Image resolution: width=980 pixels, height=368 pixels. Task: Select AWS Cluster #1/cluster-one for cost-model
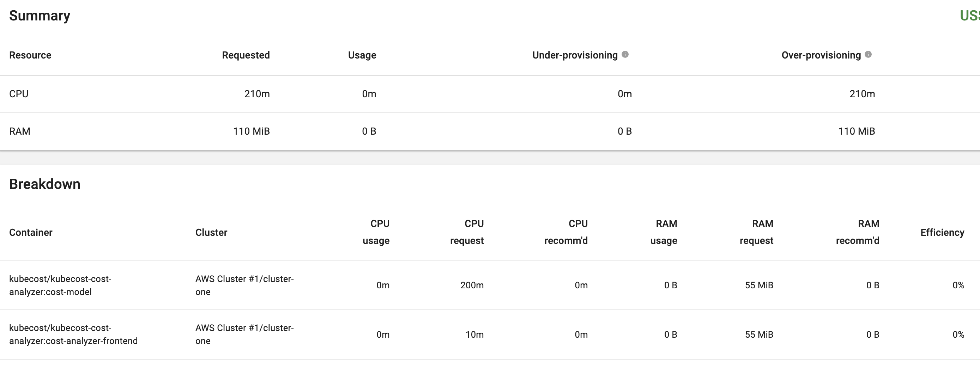tap(244, 285)
